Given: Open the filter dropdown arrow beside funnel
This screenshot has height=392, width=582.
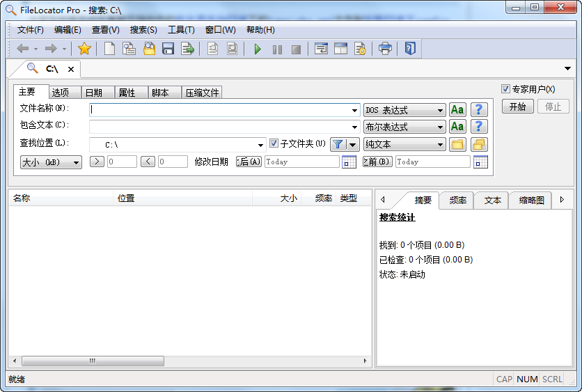Looking at the screenshot, I should pyautogui.click(x=353, y=144).
